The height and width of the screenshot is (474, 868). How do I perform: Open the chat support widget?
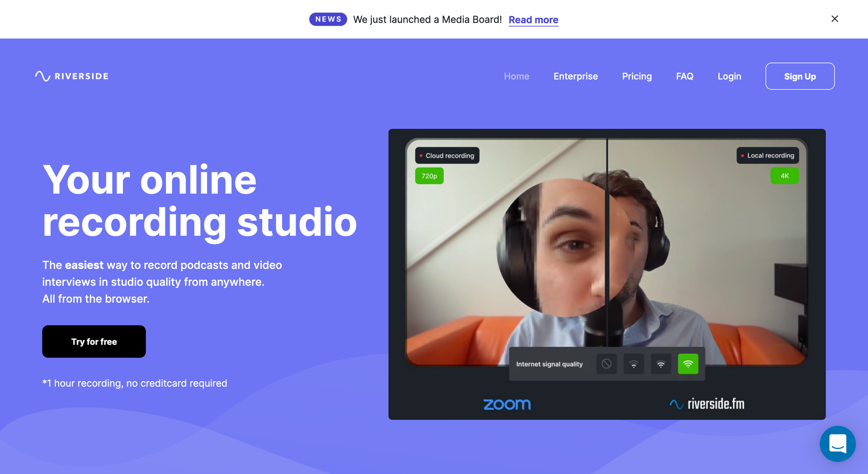pyautogui.click(x=837, y=444)
